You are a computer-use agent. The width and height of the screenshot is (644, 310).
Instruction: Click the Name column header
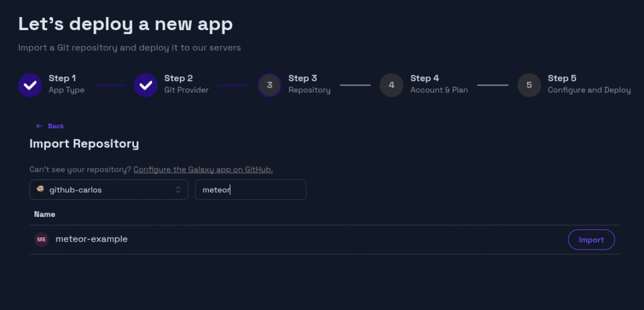45,214
